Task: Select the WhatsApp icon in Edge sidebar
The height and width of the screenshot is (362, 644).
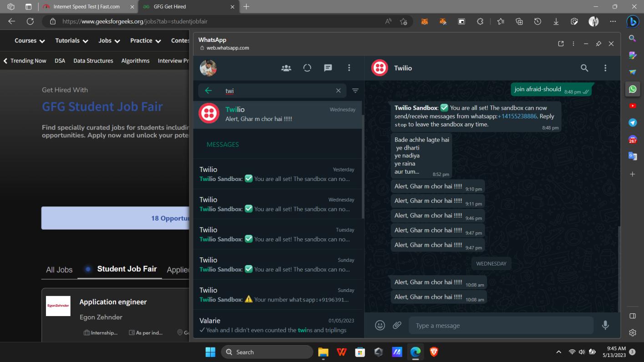Action: [x=633, y=89]
